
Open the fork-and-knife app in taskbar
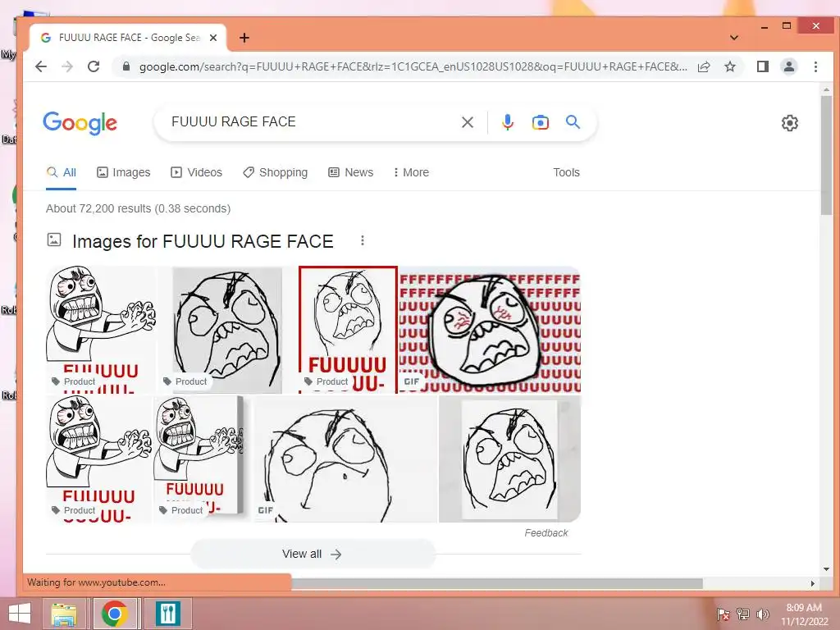tap(168, 614)
